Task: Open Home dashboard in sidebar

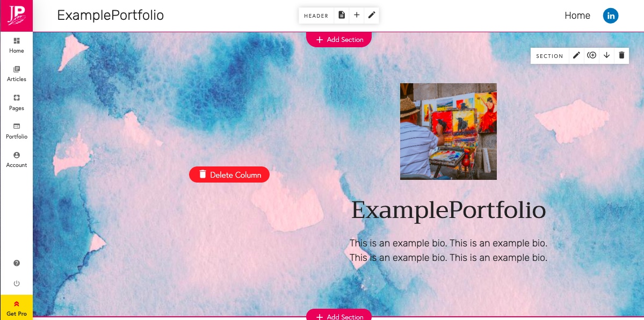Action: click(x=17, y=45)
